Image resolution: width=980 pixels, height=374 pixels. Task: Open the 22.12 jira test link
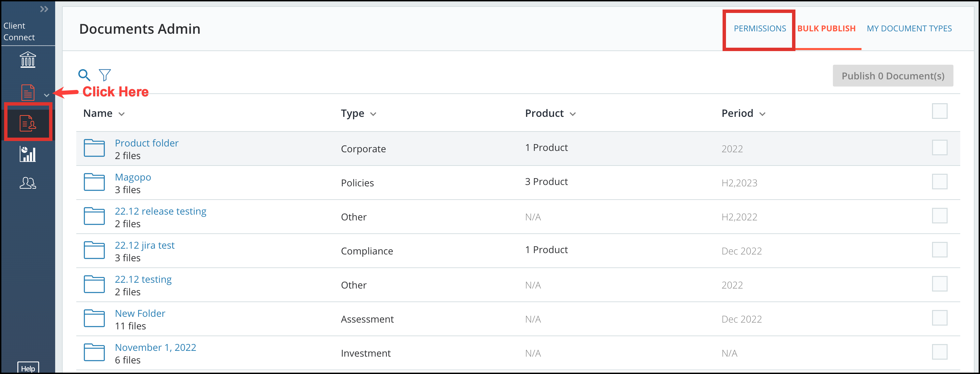[x=145, y=245]
